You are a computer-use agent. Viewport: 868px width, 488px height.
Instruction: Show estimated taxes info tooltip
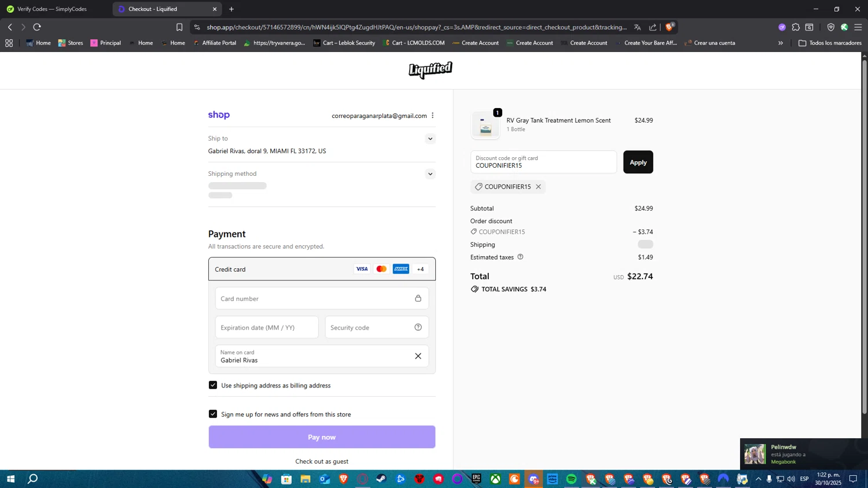click(x=520, y=257)
